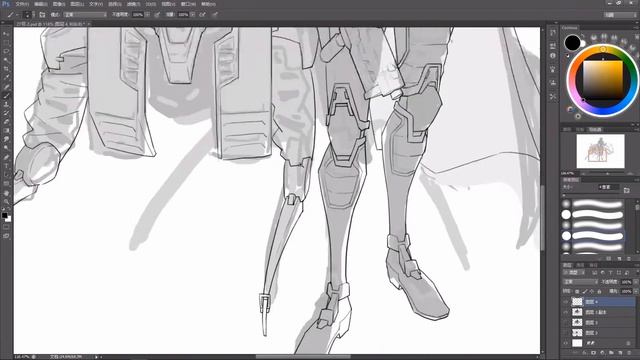Create new adjustment layer

602,352
